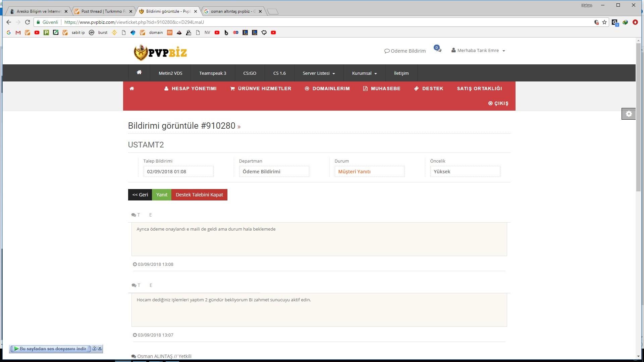Click the << Geri button

[x=140, y=195]
